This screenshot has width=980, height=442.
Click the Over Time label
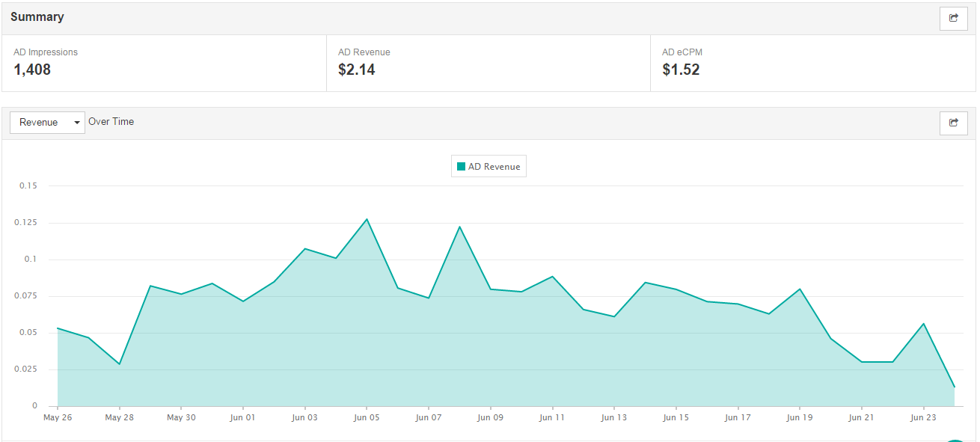pos(111,122)
